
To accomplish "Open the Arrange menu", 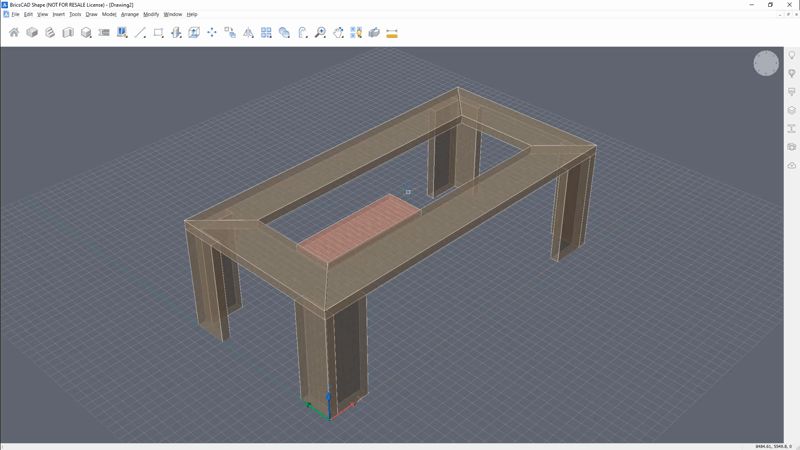I will tap(130, 14).
